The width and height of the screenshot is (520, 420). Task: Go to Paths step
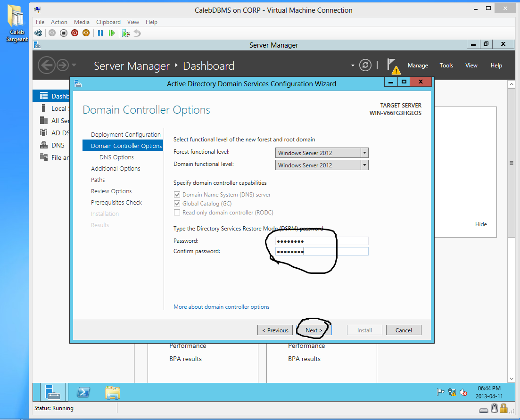coord(98,180)
